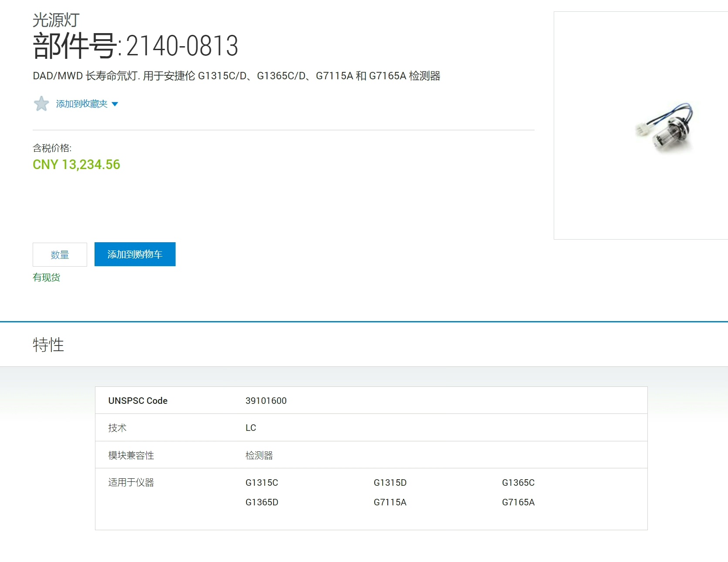Select instrument G1315C in the table
This screenshot has width=728, height=562.
pos(261,483)
